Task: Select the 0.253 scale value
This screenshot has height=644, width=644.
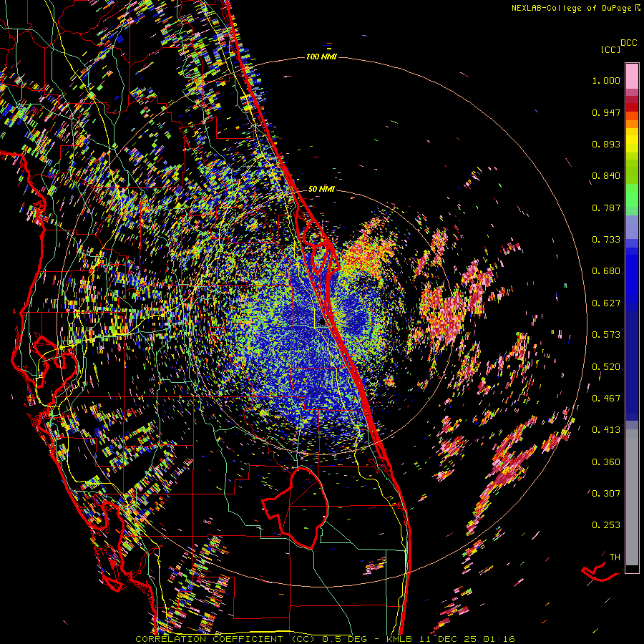Action: (606, 525)
